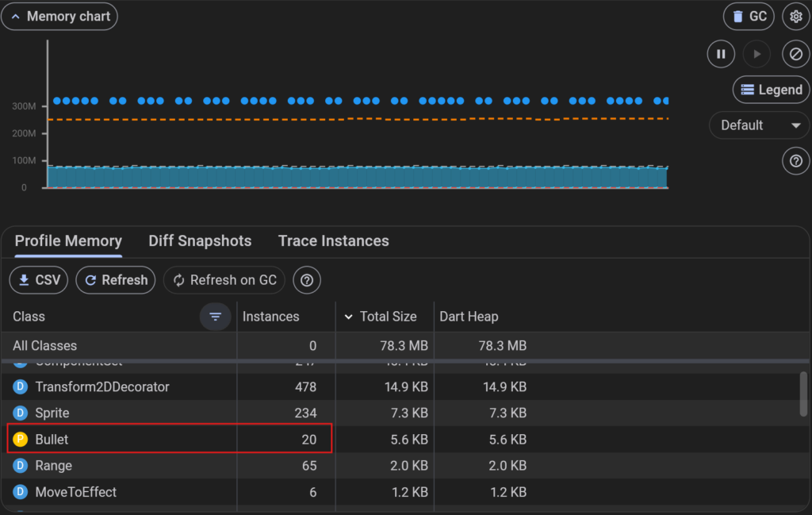The image size is (812, 515).
Task: Switch to the Diff Snapshots tab
Action: point(200,241)
